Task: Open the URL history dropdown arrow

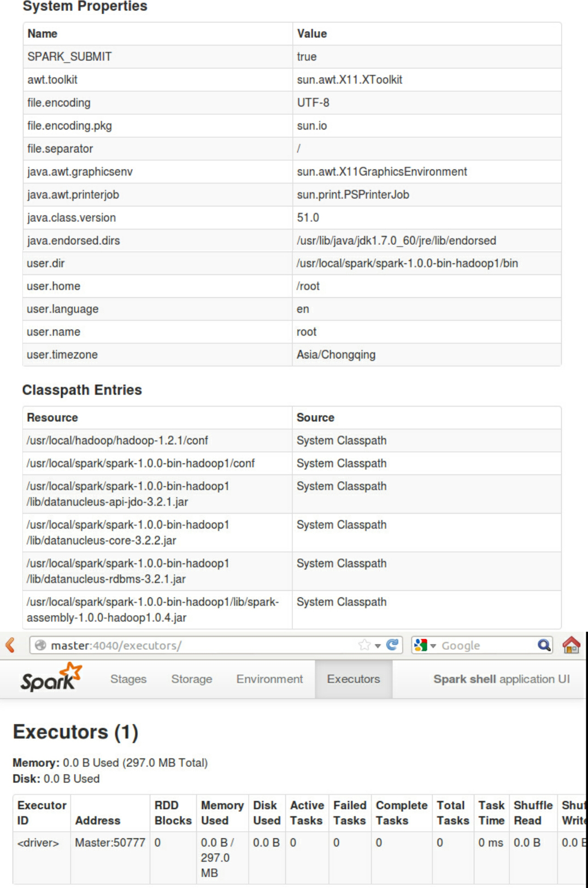Action: tap(378, 646)
